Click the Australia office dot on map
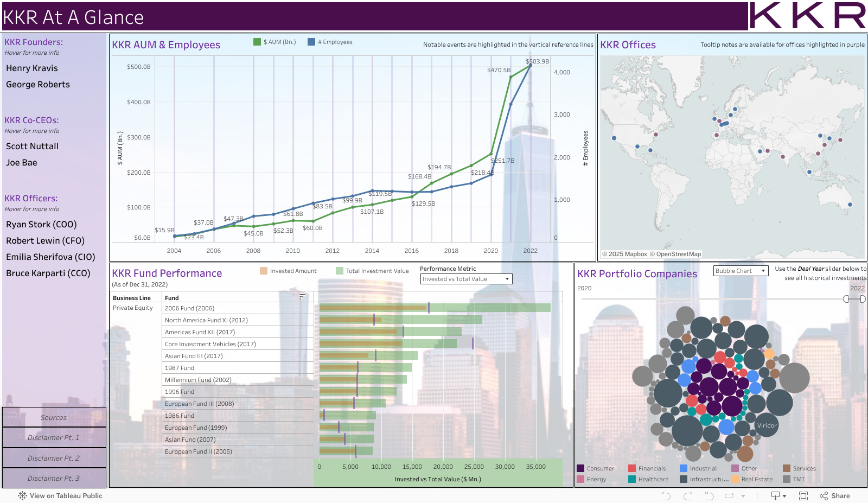This screenshot has height=503, width=868. pyautogui.click(x=850, y=205)
